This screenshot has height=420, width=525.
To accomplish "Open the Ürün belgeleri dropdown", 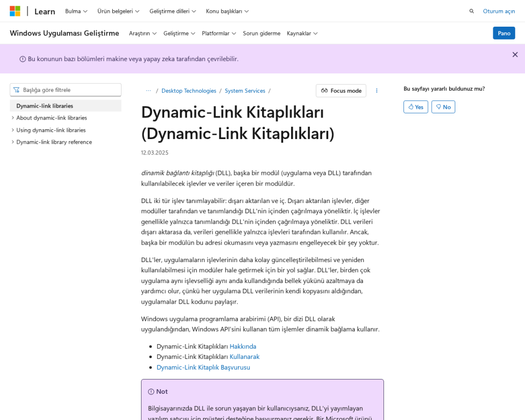I will [x=118, y=11].
